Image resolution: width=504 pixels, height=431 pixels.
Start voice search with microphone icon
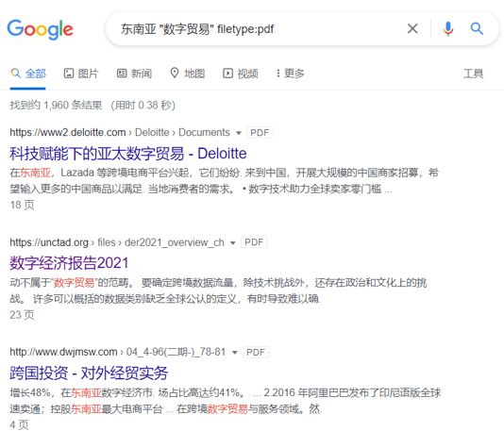447,28
